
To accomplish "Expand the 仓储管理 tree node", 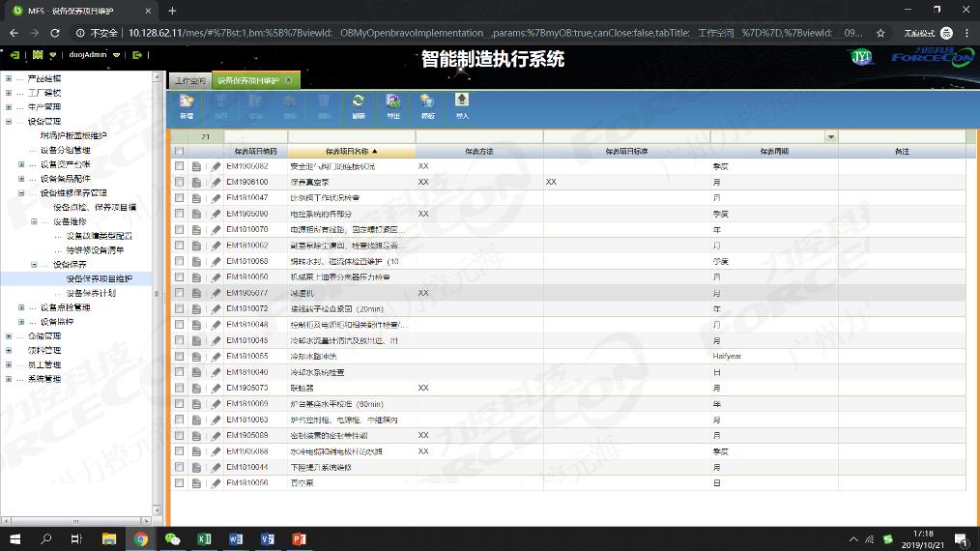I will point(8,336).
